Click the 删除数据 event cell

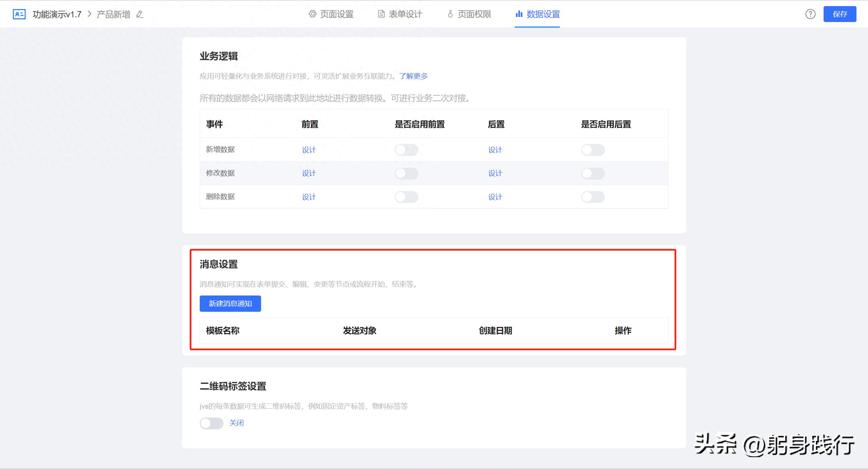(x=220, y=197)
